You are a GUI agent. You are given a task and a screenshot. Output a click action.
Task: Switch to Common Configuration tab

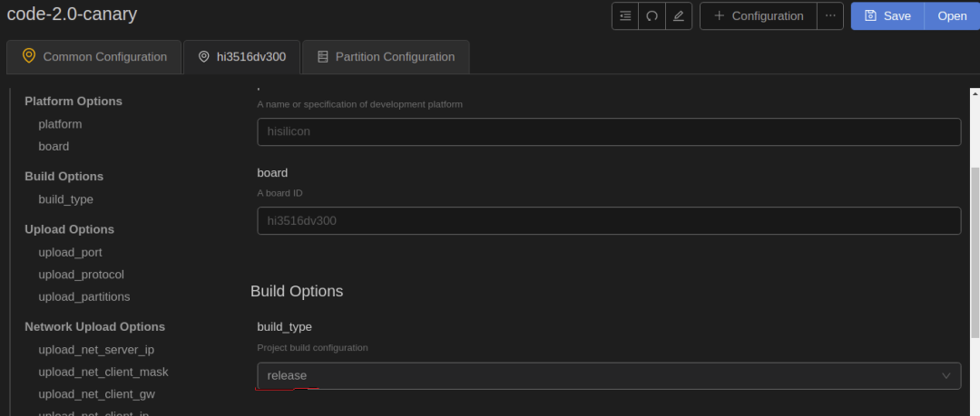93,57
